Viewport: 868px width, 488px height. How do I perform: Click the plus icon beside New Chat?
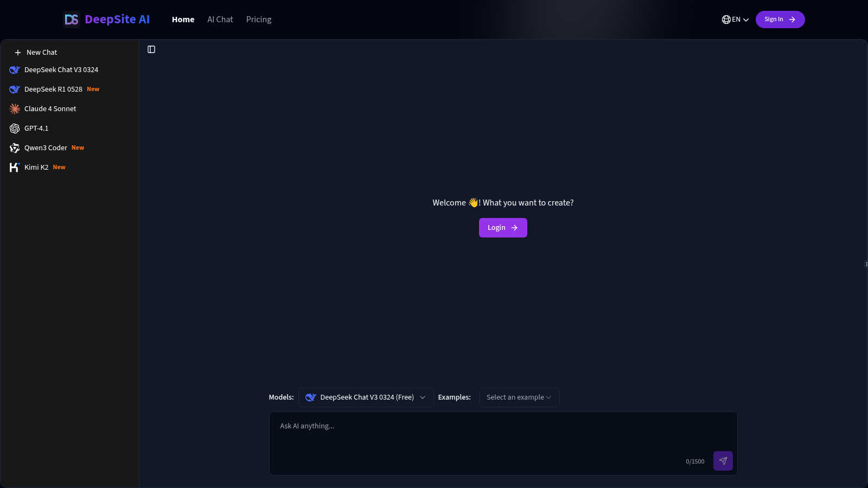(x=18, y=53)
